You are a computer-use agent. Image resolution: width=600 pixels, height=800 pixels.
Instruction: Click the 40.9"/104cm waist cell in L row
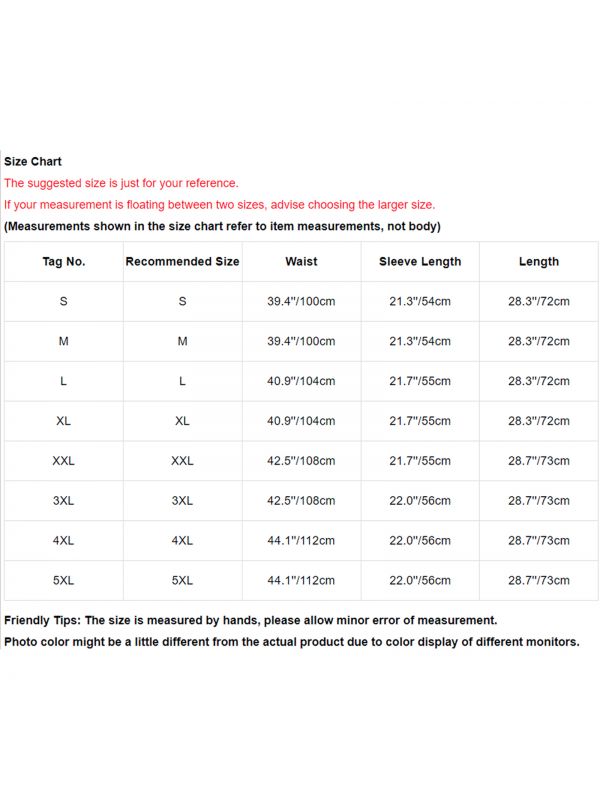pos(301,381)
